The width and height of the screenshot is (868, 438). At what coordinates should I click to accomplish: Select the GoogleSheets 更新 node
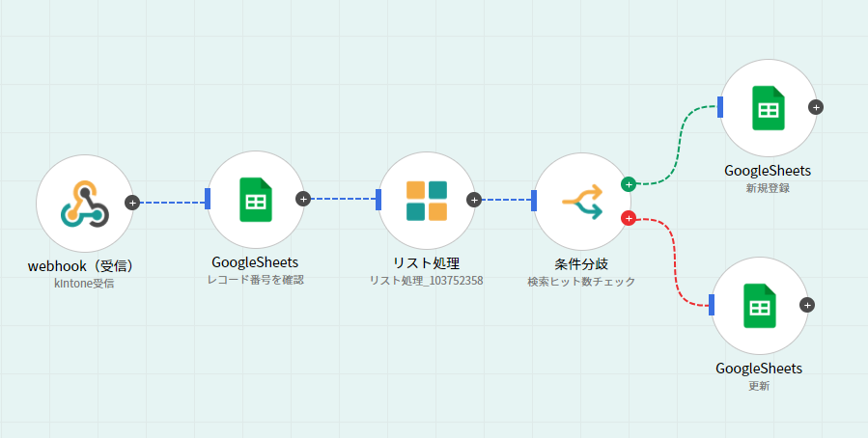coord(760,305)
